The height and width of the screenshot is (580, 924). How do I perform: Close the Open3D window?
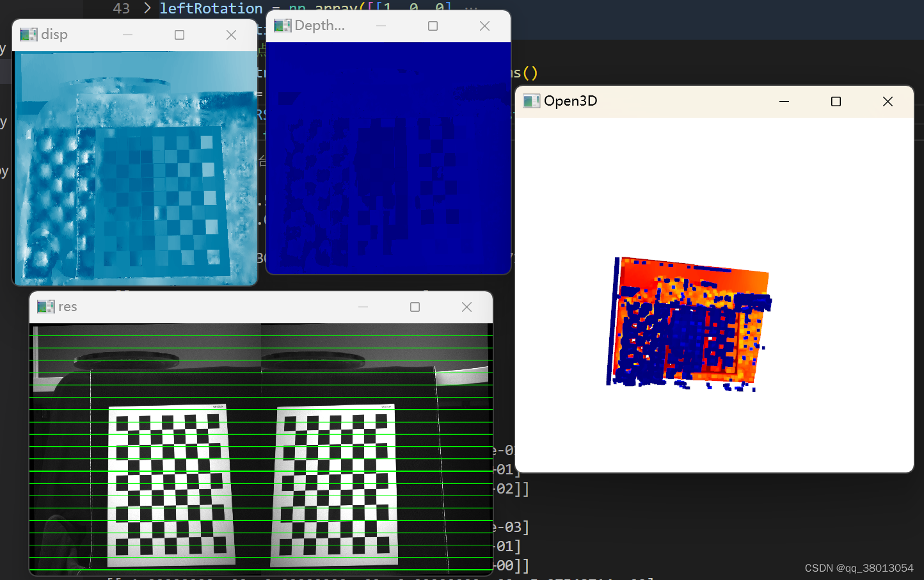coord(888,101)
